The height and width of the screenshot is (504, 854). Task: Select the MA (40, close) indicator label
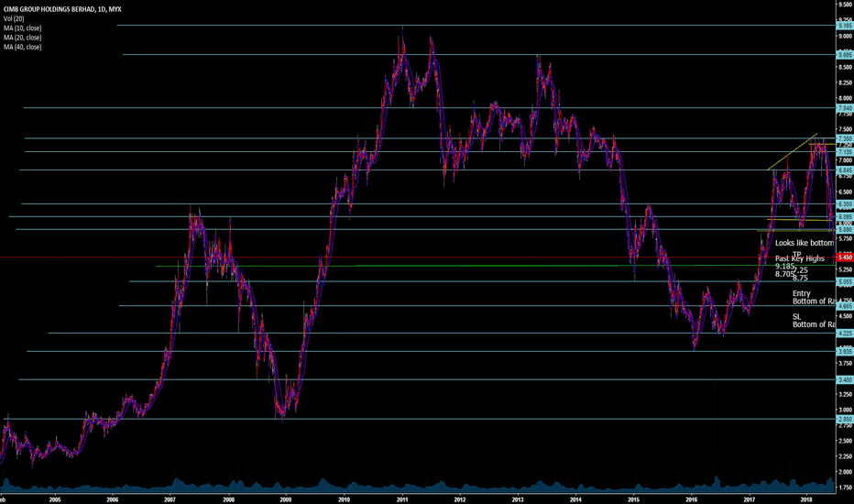point(22,47)
